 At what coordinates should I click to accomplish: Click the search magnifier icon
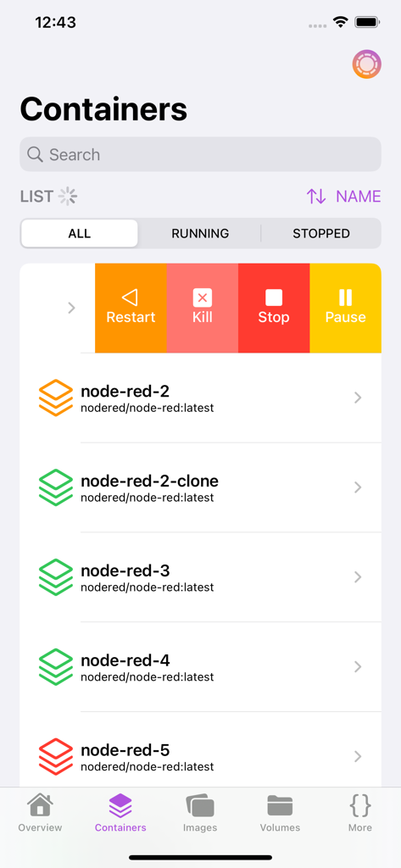point(35,154)
